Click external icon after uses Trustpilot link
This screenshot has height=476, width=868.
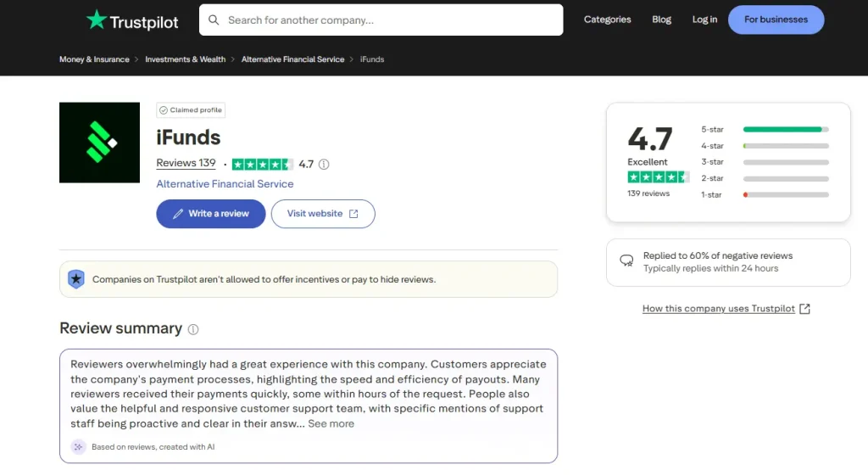[x=805, y=309]
